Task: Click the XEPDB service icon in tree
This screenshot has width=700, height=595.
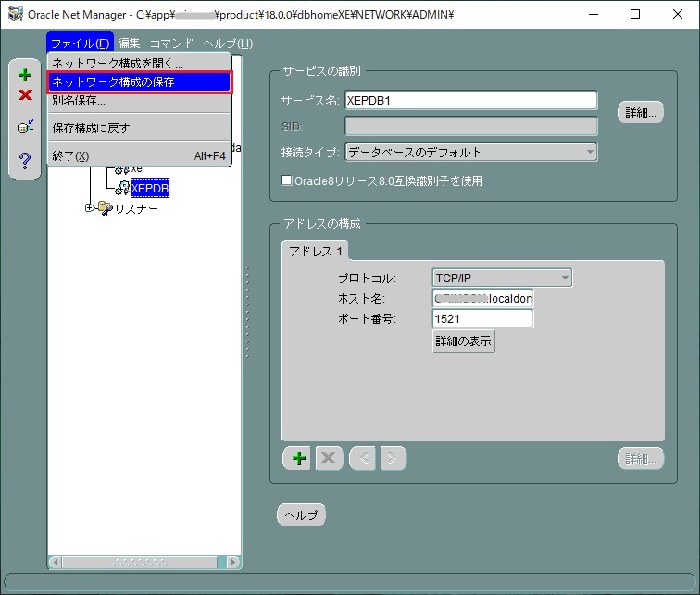Action: tap(122, 188)
